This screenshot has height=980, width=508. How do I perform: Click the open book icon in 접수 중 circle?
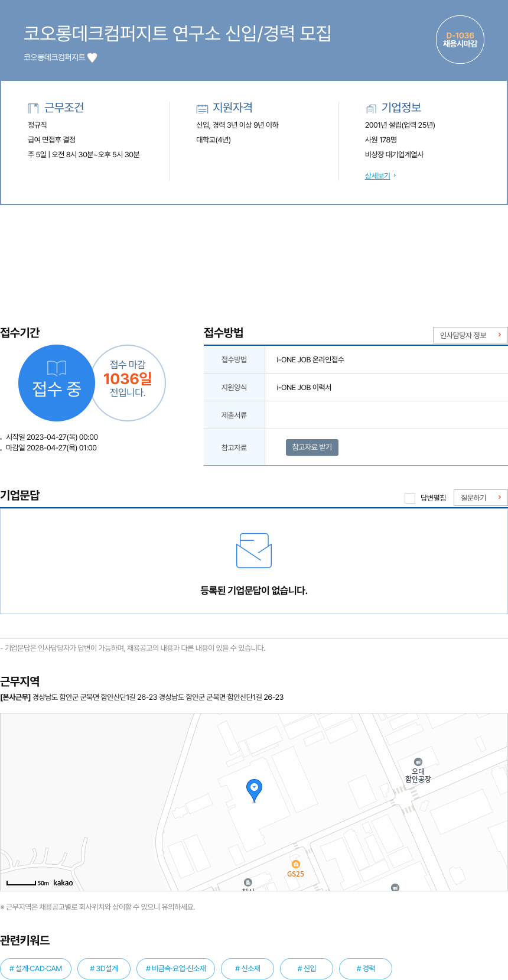(57, 368)
